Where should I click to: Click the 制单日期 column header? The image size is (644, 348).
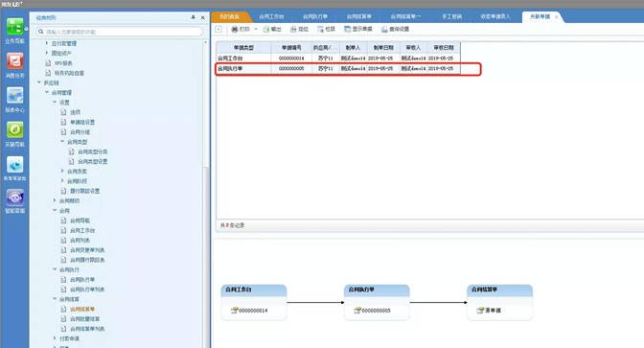[382, 48]
